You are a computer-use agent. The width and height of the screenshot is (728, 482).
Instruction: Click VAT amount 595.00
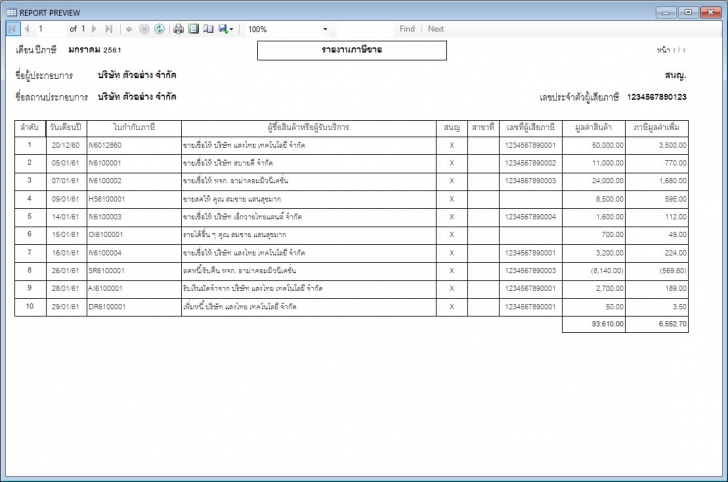point(676,199)
